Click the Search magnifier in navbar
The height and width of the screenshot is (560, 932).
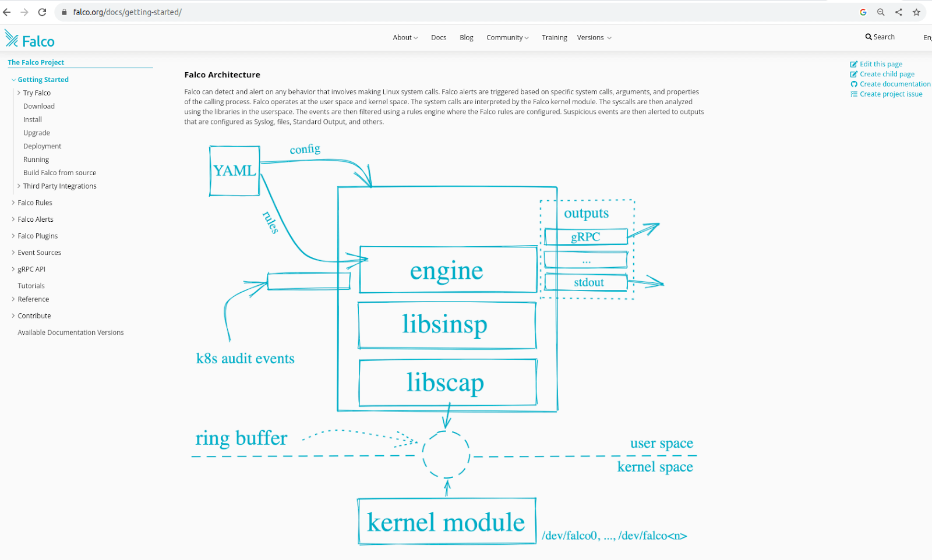pyautogui.click(x=869, y=37)
